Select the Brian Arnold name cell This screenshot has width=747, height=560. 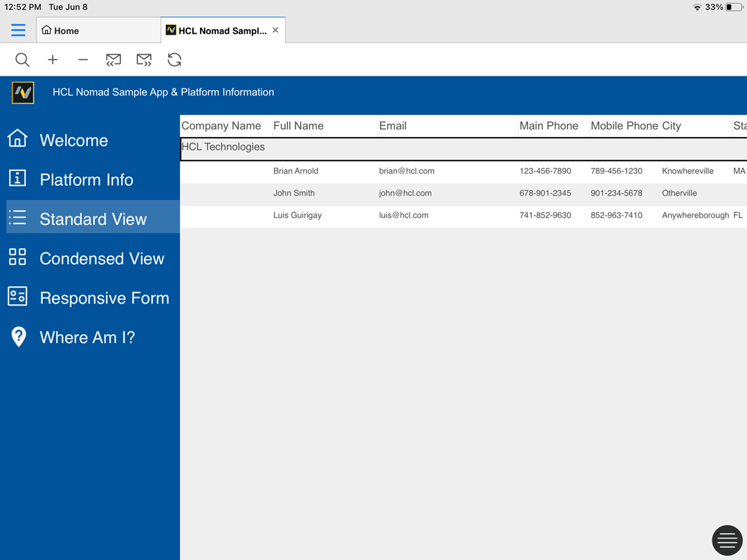click(295, 171)
